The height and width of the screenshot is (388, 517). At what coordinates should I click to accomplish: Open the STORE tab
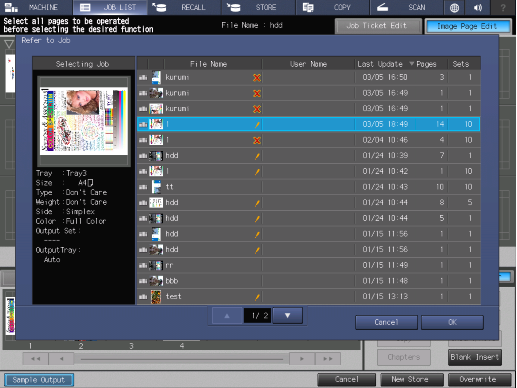(258, 7)
